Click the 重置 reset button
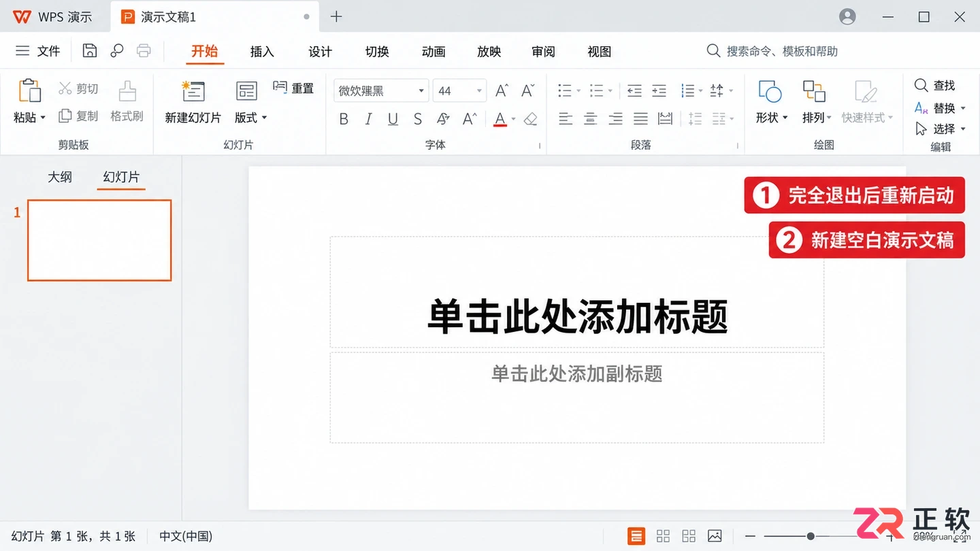980x551 pixels. [293, 88]
